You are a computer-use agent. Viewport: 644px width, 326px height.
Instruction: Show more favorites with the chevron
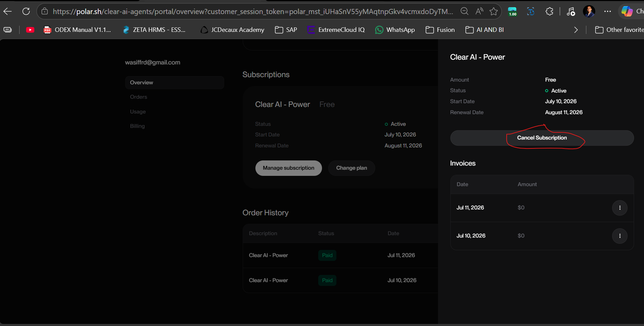(576, 30)
